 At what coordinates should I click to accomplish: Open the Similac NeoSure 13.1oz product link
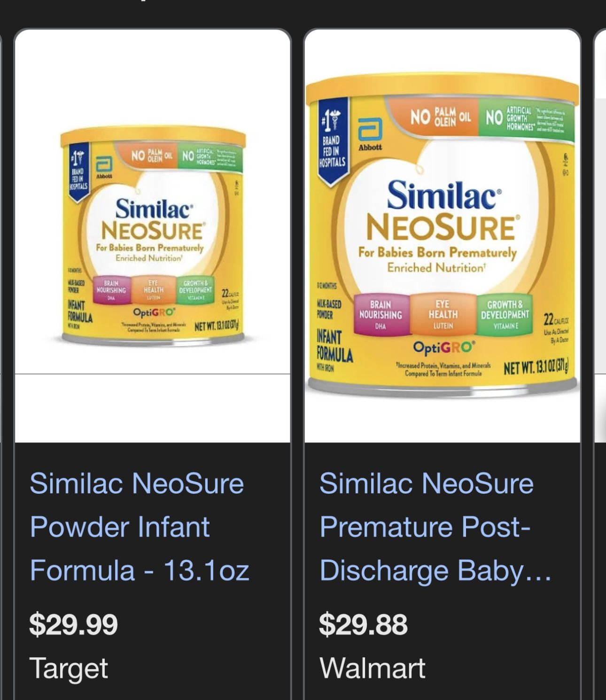(136, 526)
